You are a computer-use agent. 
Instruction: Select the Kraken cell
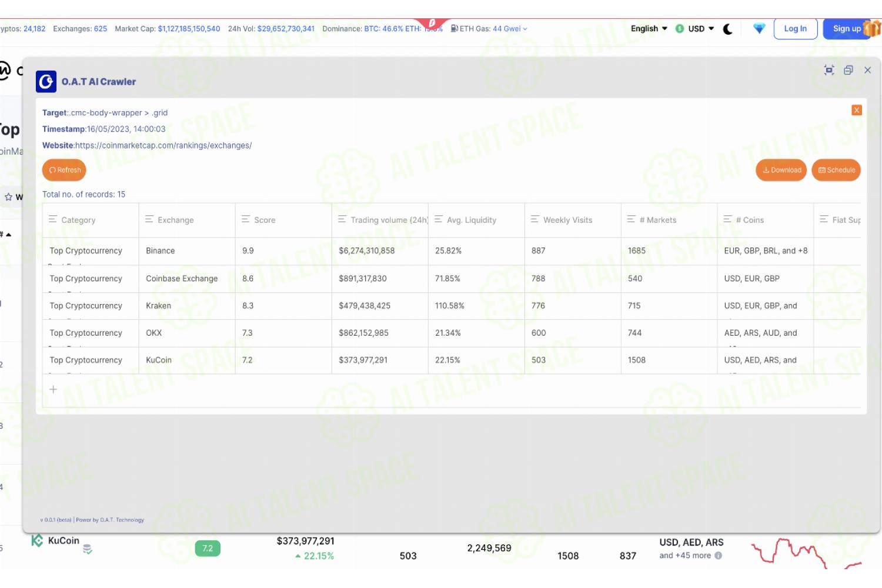187,306
